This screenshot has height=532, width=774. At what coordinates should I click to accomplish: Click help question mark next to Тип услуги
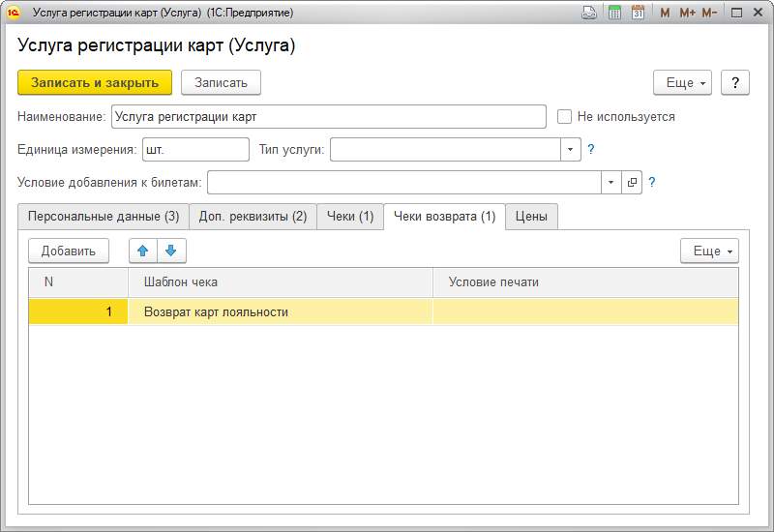[x=591, y=149]
